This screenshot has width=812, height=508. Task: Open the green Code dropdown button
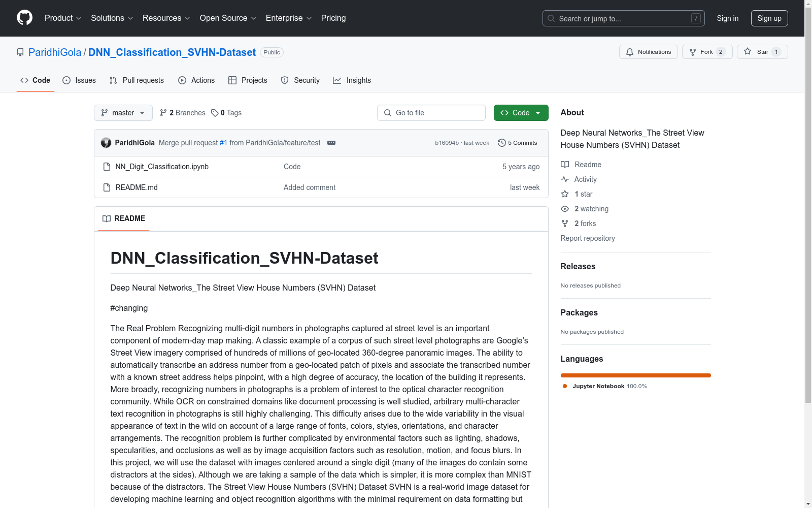521,113
